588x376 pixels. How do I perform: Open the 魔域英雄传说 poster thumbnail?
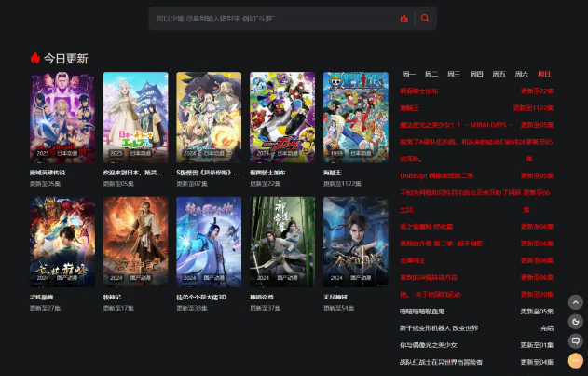[62, 118]
